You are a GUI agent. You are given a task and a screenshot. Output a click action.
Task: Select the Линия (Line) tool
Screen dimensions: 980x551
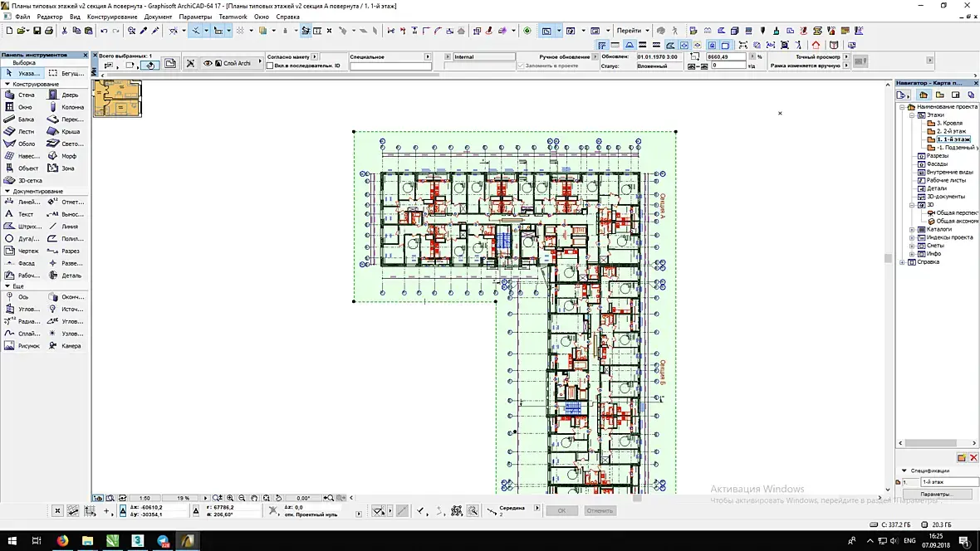tap(64, 227)
